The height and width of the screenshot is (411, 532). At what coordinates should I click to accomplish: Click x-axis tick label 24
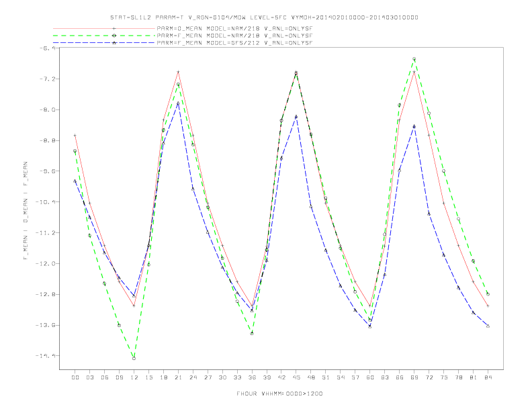click(193, 377)
